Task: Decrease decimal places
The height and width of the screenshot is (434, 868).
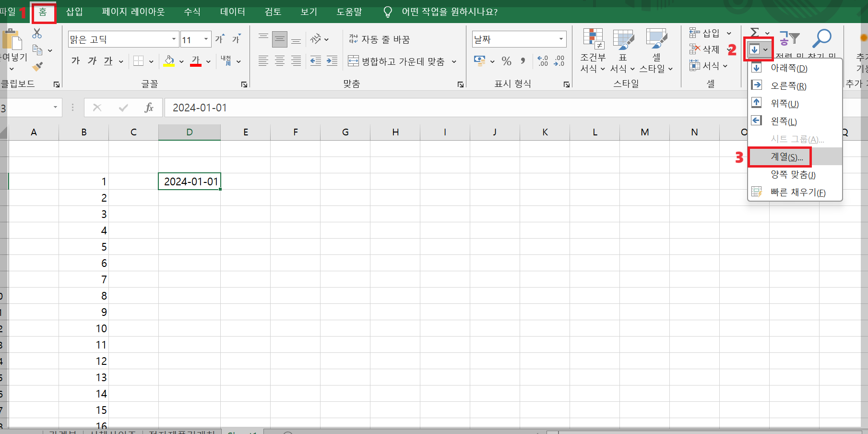Action: pyautogui.click(x=559, y=61)
